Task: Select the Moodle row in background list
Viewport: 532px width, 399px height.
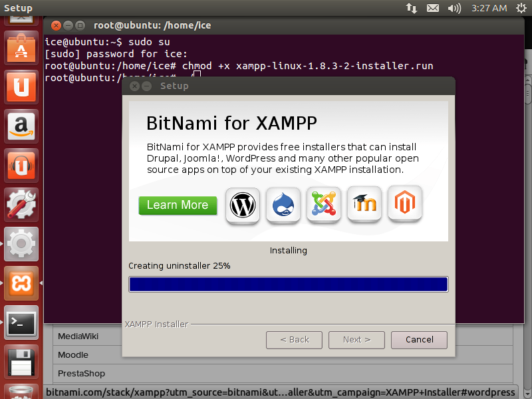Action: [x=88, y=355]
